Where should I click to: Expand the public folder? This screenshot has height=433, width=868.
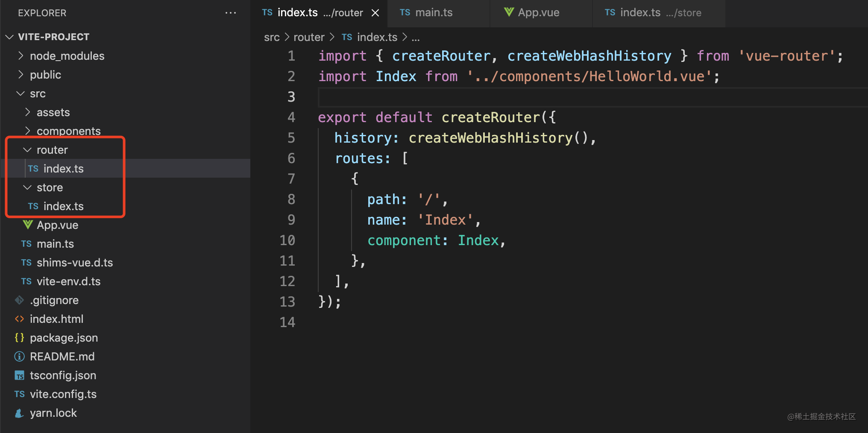pos(21,75)
